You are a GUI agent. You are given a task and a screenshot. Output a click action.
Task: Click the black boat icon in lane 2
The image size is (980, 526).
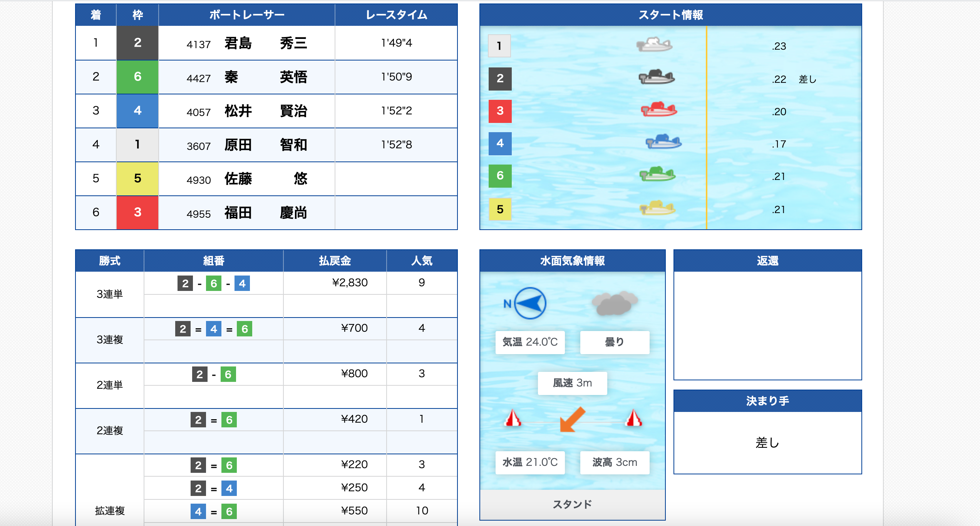click(x=657, y=77)
